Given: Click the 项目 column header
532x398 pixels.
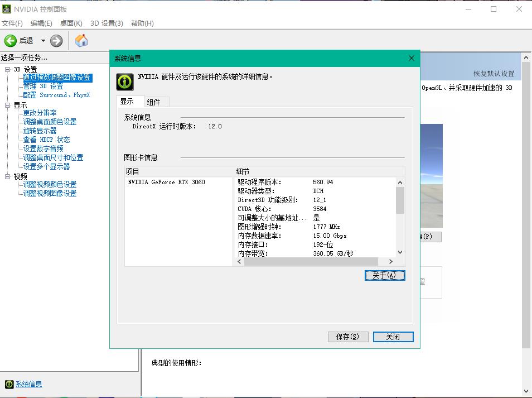Looking at the screenshot, I should pos(178,171).
